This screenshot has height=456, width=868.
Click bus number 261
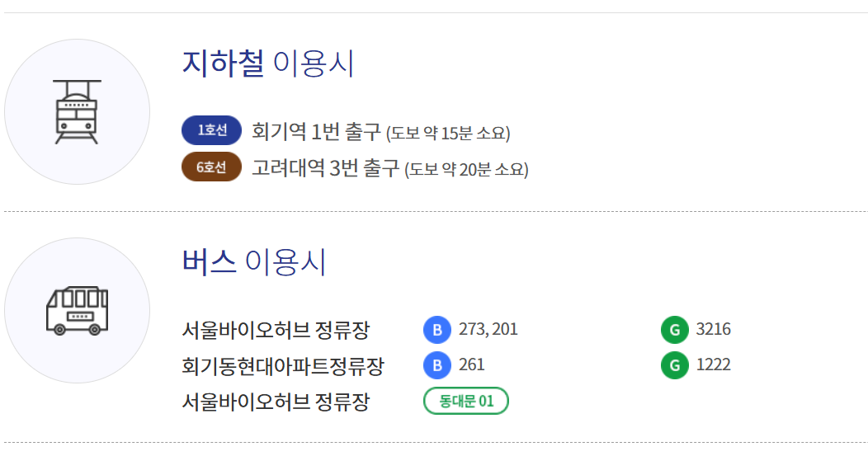coord(472,364)
